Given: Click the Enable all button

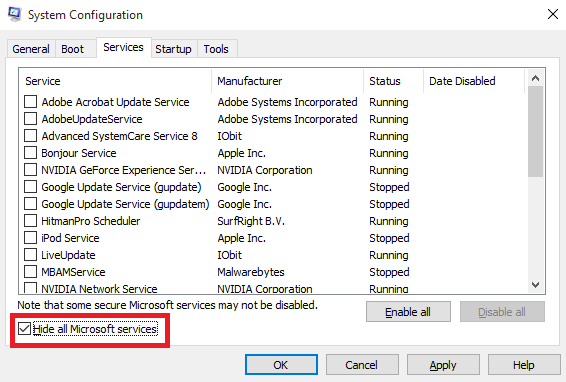Looking at the screenshot, I should coord(408,312).
